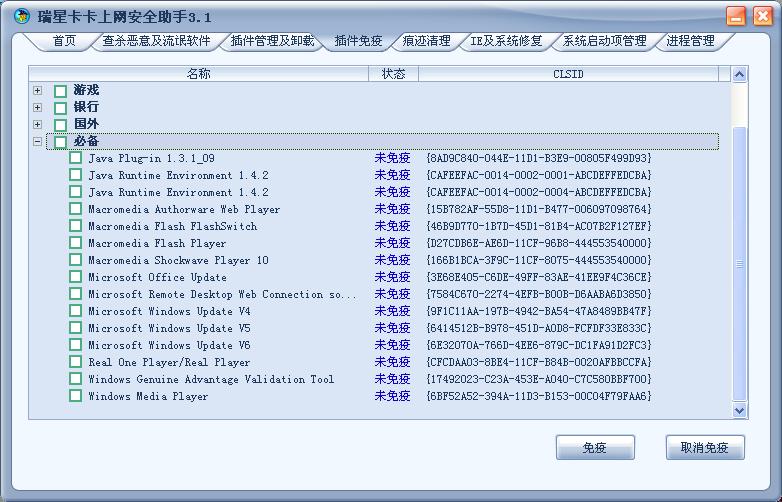Screen dimensions: 782x502
Task: Check the 游戏 category checkbox
Action: (x=60, y=91)
